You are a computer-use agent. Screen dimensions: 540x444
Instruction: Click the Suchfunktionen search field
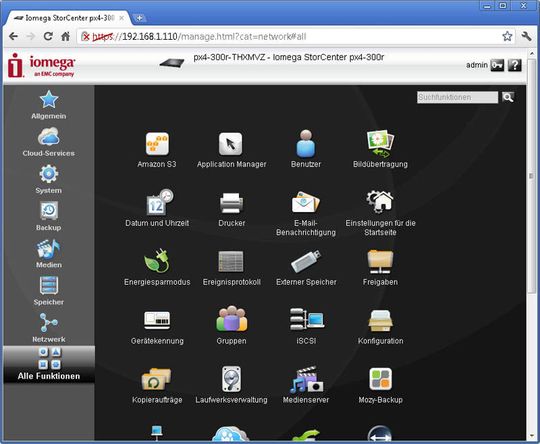[457, 97]
